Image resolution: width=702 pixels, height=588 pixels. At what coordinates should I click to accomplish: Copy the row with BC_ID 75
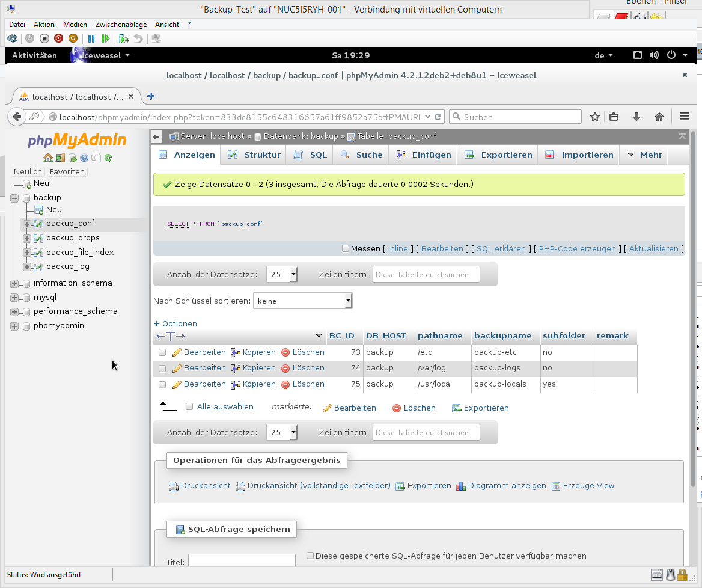click(254, 384)
